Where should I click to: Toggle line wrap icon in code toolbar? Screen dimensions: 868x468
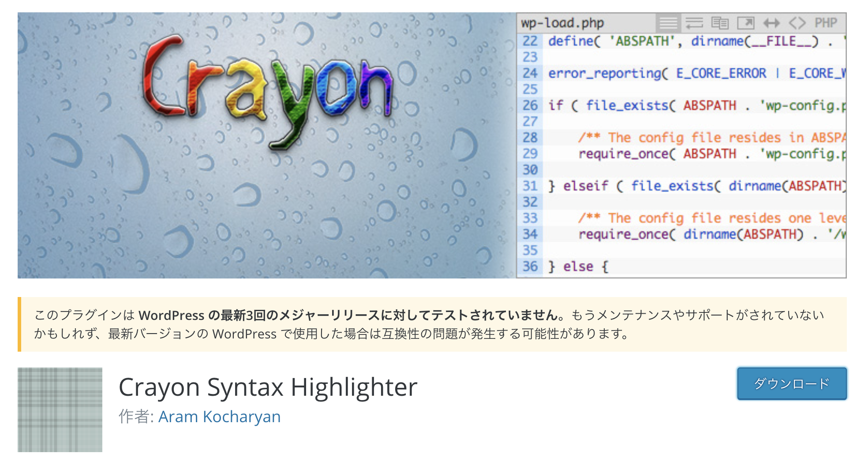(x=694, y=23)
